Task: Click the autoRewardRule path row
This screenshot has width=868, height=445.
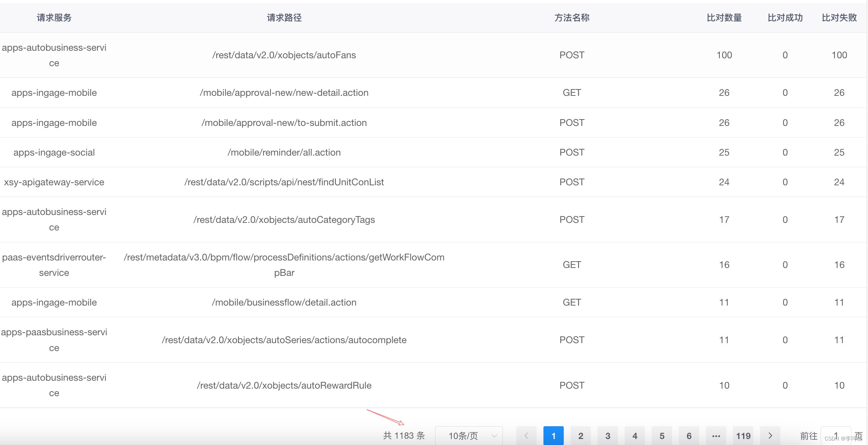Action: click(x=284, y=385)
